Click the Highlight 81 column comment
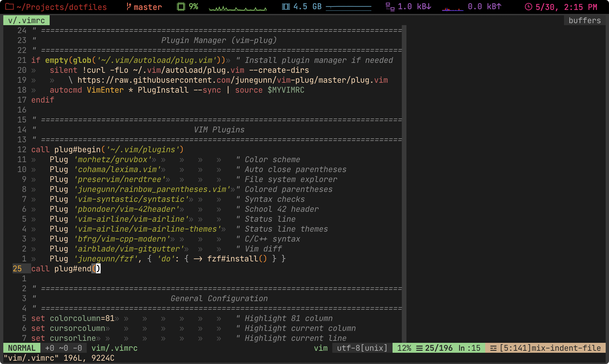The height and width of the screenshot is (364, 609). pyautogui.click(x=284, y=318)
